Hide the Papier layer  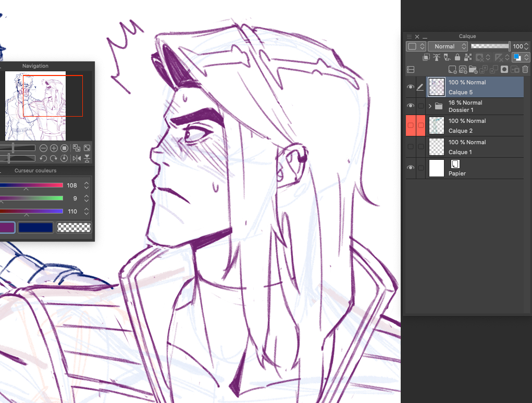tap(411, 168)
